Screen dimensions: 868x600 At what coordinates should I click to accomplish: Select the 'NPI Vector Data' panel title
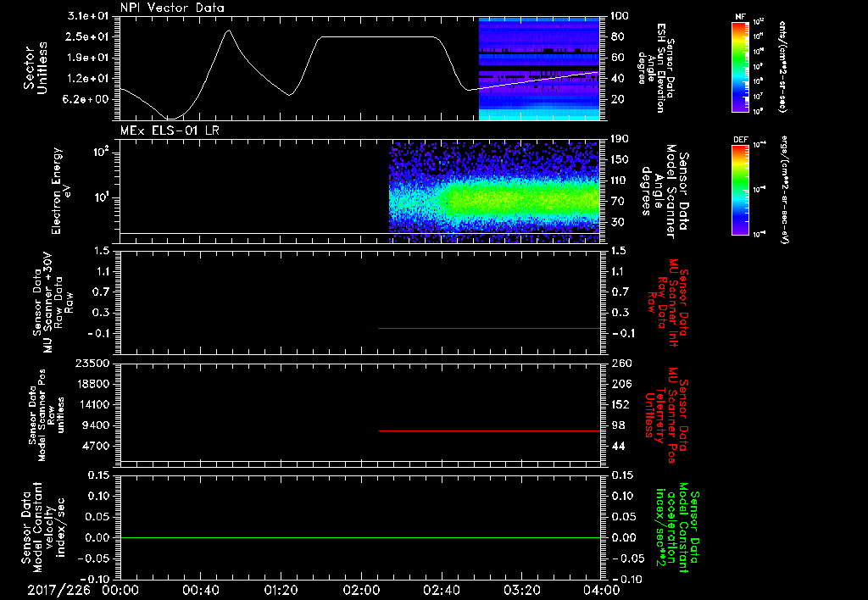tap(173, 8)
